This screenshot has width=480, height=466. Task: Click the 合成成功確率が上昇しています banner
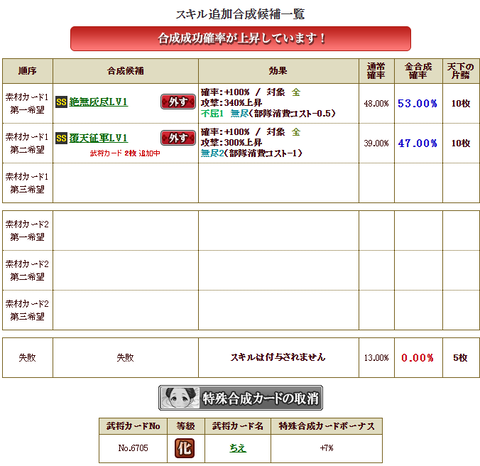tap(240, 39)
